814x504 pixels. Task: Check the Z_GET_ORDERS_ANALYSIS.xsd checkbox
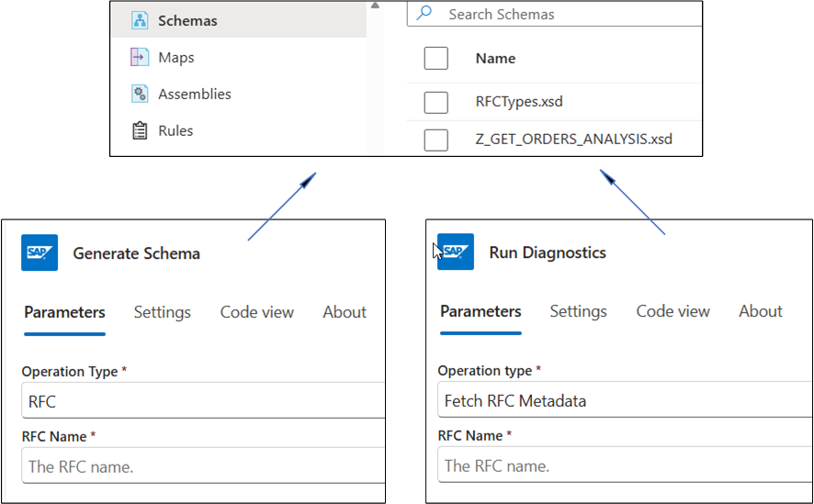point(436,140)
